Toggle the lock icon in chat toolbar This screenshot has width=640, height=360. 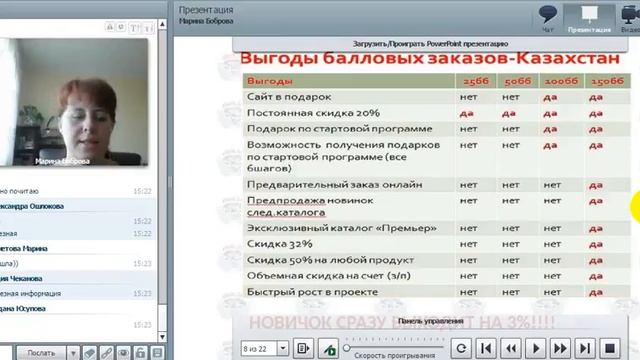click(x=140, y=353)
